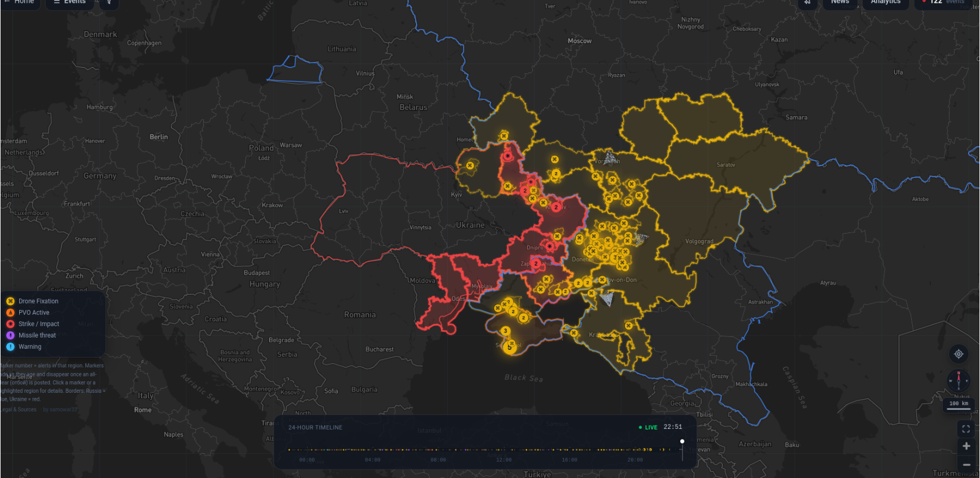
Task: Click the 22:51 current time readout
Action: tap(673, 427)
